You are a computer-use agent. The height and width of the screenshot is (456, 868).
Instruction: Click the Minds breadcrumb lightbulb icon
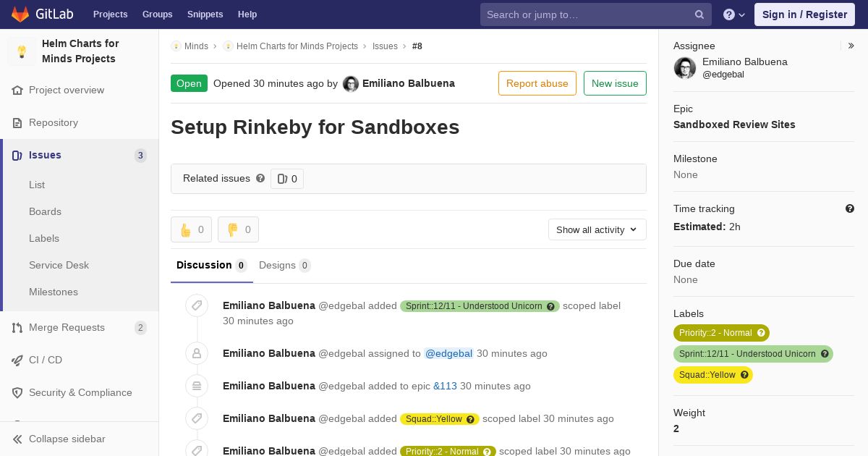tap(176, 46)
